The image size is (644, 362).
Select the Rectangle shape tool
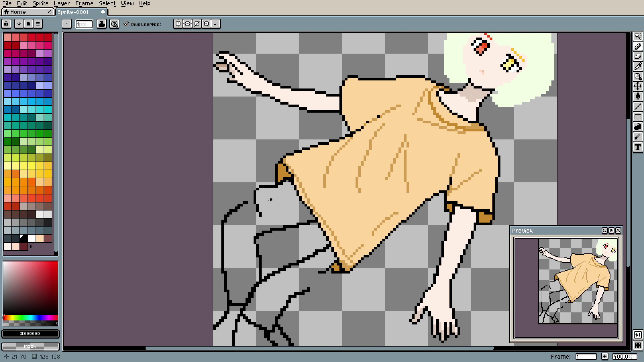(x=638, y=117)
